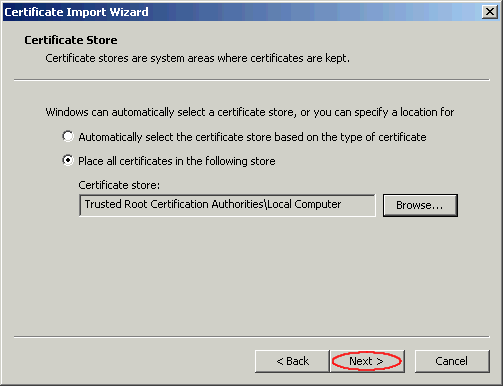The width and height of the screenshot is (503, 386).
Task: Click the separator line below the heading description
Action: click(252, 80)
